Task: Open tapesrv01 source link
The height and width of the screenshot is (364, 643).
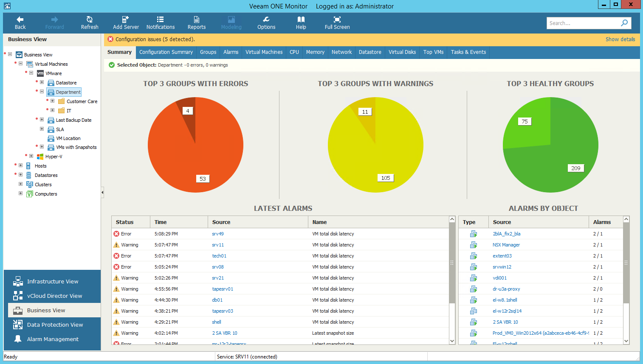Action: (x=223, y=289)
